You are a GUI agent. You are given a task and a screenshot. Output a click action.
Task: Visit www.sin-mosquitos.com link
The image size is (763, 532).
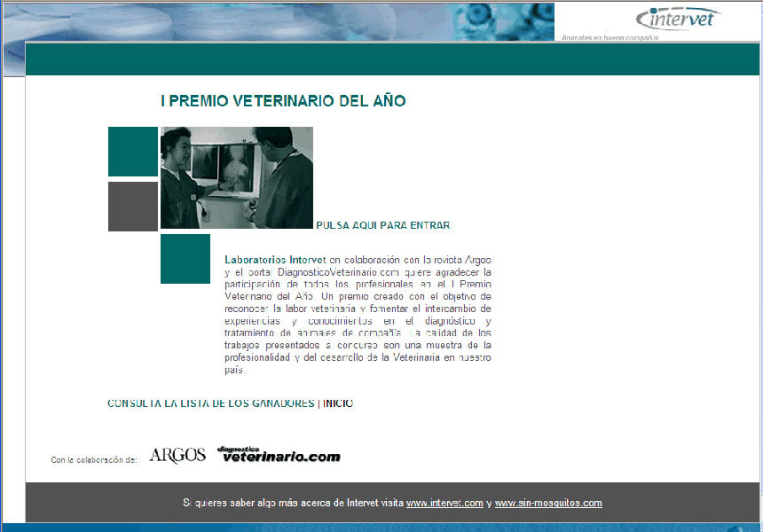(x=548, y=503)
